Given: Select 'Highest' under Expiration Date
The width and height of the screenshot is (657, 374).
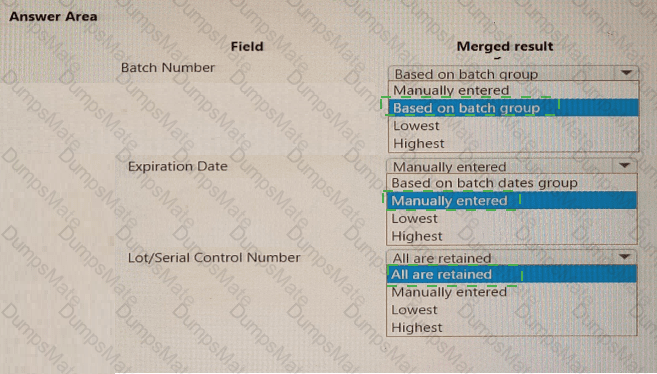Looking at the screenshot, I should pos(512,236).
